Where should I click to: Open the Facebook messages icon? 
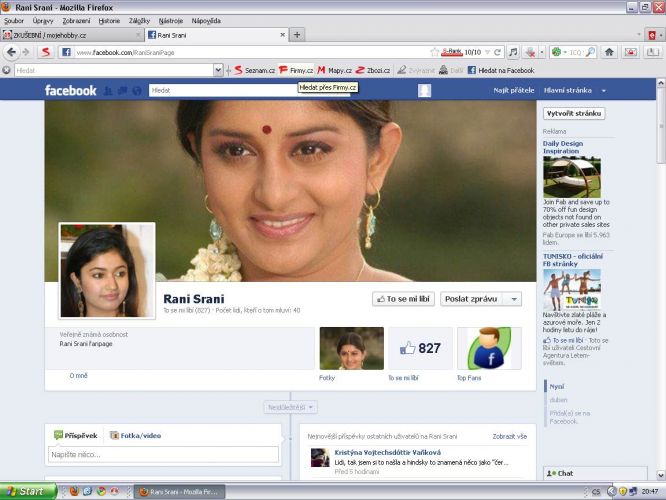(122, 90)
